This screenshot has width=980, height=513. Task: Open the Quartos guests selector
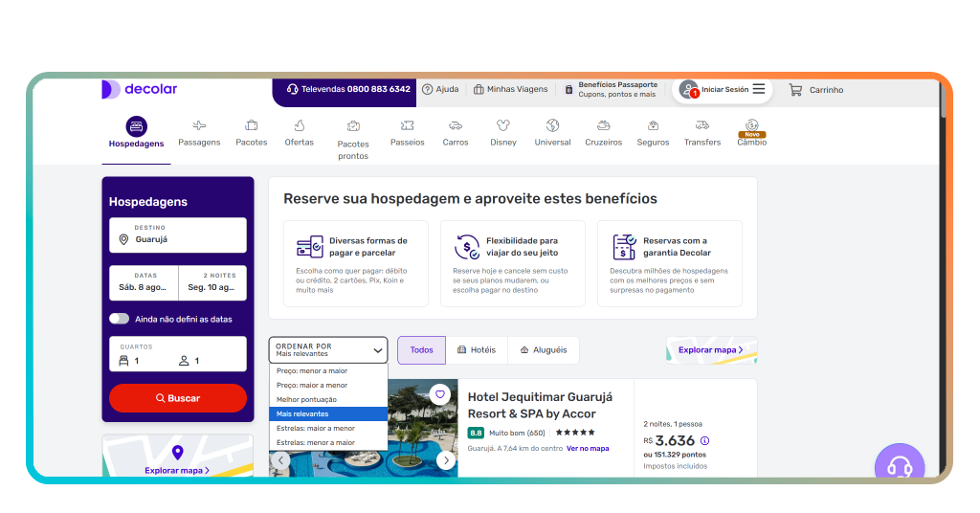coord(178,354)
